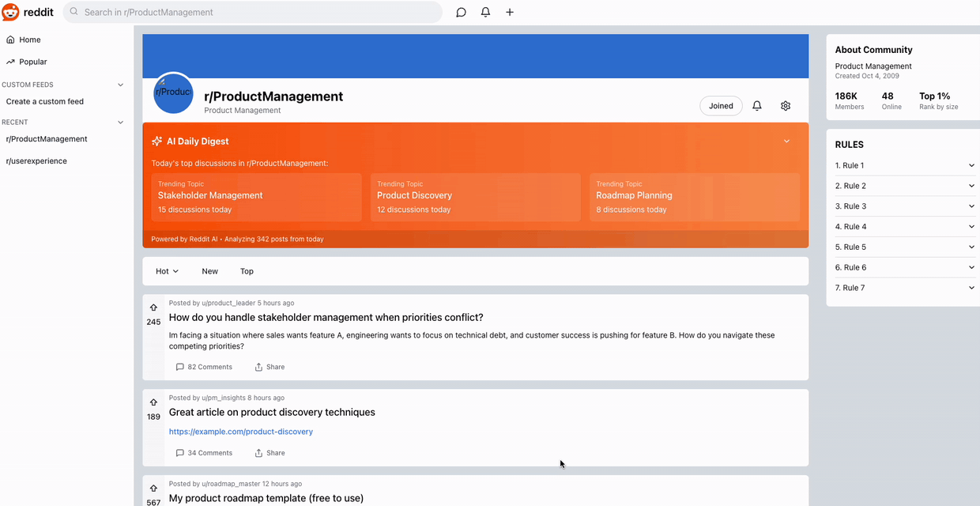
Task: Open Product Discovery trending topic card
Action: (x=476, y=197)
